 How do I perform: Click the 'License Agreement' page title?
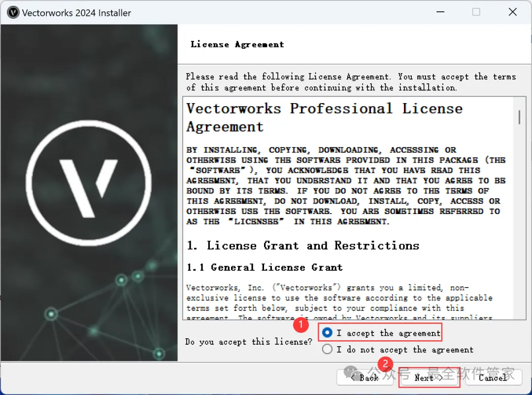click(237, 44)
